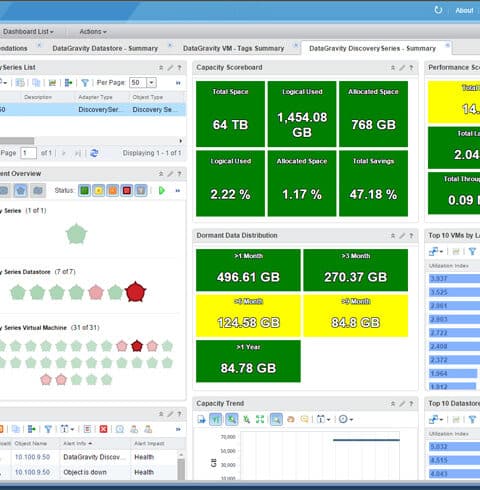Edit the Series List widget via pencil icon
This screenshot has height=490, width=480.
click(x=170, y=68)
